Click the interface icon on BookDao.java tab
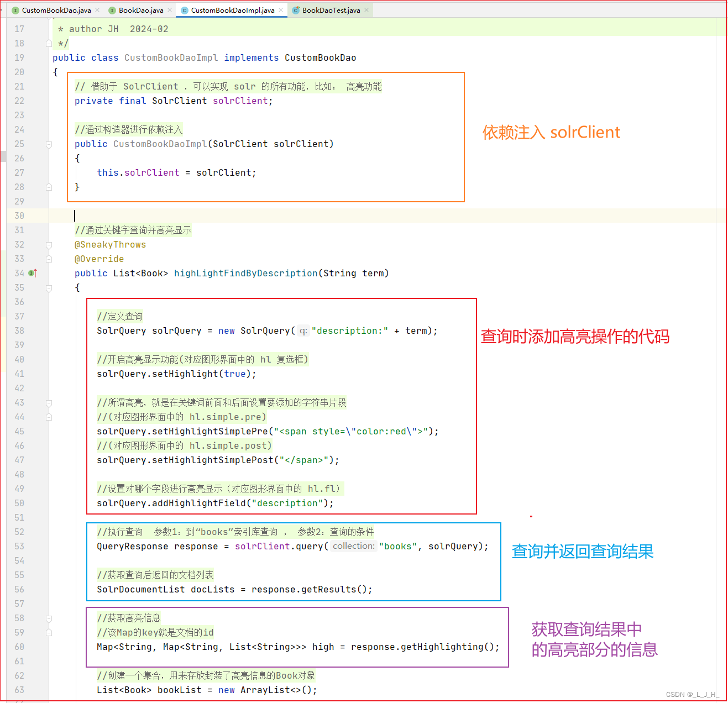Screen dimensions: 728x703 (112, 10)
